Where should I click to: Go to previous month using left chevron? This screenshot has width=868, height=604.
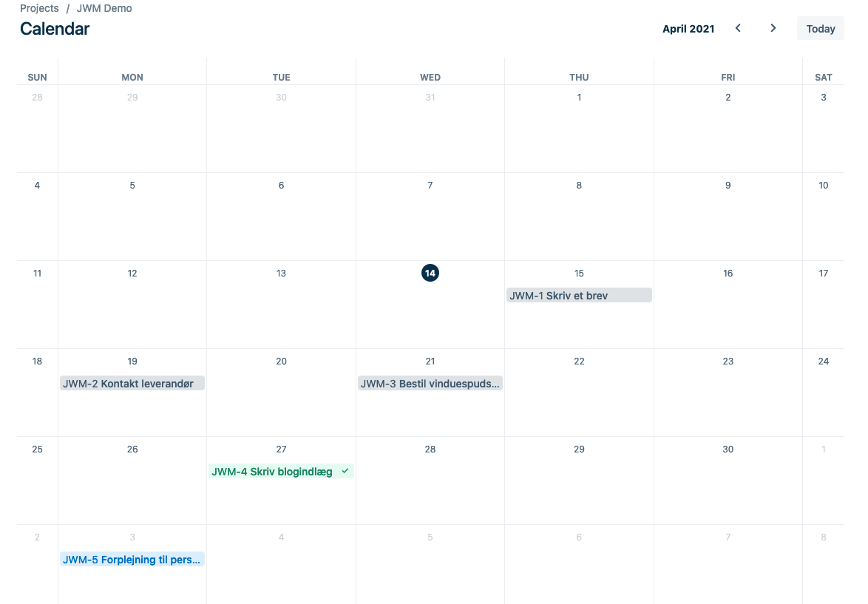738,28
